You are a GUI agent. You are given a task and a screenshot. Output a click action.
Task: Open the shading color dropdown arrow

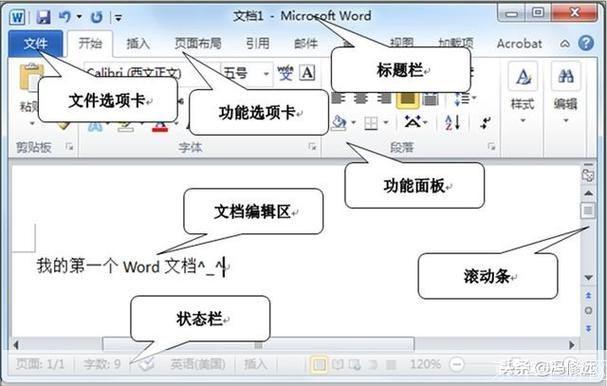(353, 123)
